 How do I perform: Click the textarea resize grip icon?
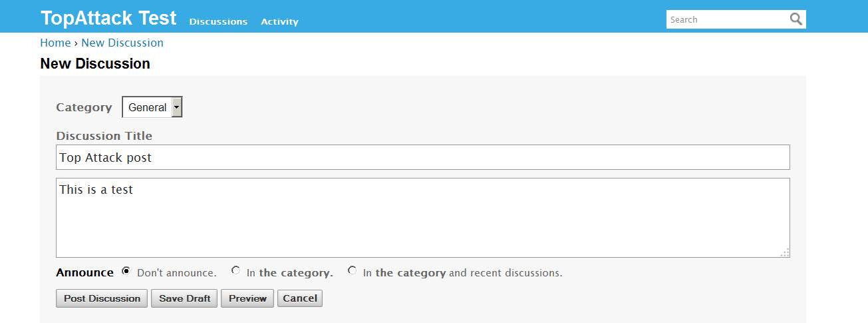[x=785, y=252]
